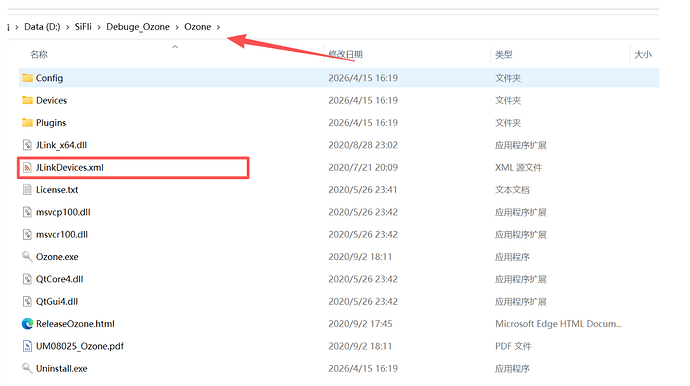Screen dimensions: 690x386
Task: Select the Config folder name
Action: [49, 78]
